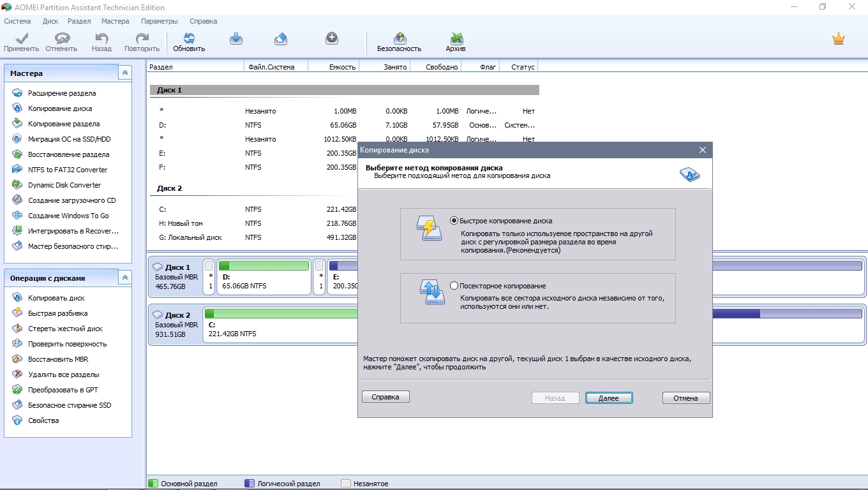Click the Dynamic Disk Converter icon
The image size is (868, 490).
[17, 185]
